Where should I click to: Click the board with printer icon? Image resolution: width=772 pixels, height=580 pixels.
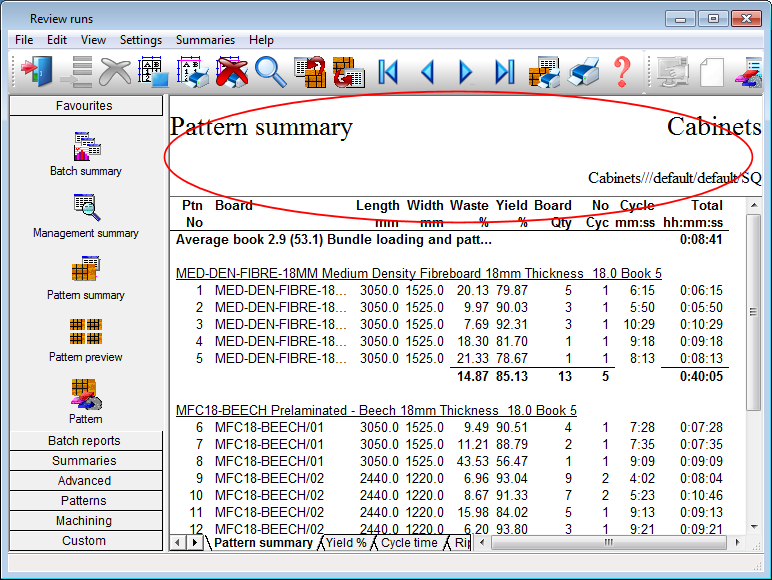pos(544,72)
